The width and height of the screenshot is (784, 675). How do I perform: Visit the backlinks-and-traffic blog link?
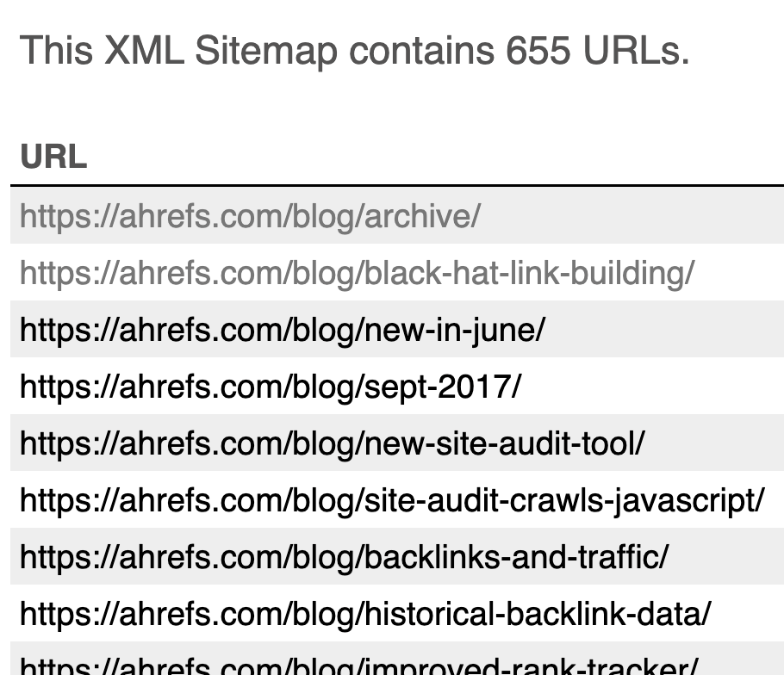pos(344,557)
